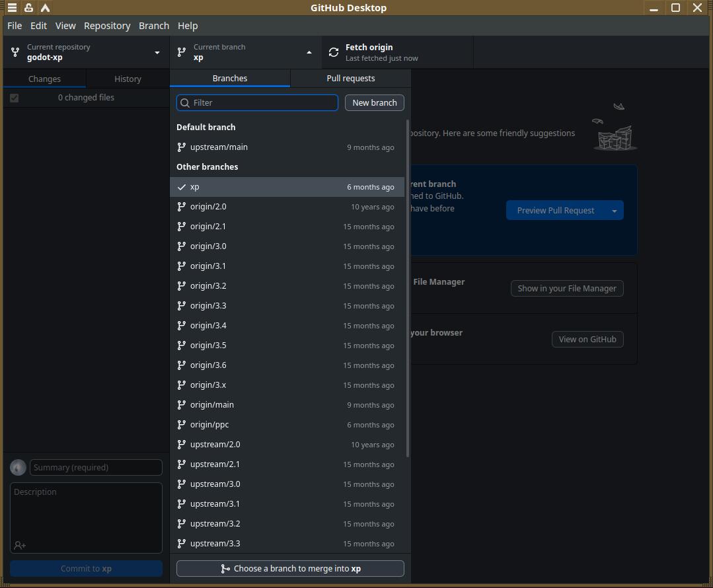Viewport: 713px width, 588px height.
Task: Select the origin/3.5 branch
Action: point(287,346)
